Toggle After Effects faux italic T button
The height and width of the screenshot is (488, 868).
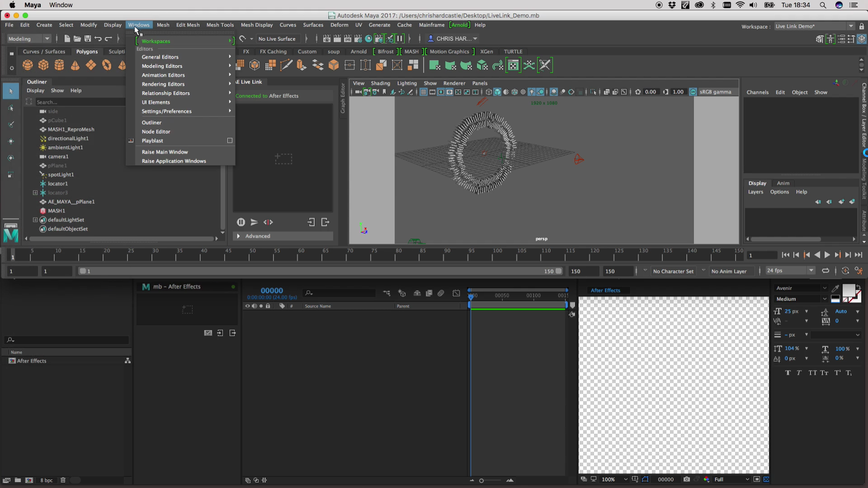point(799,373)
